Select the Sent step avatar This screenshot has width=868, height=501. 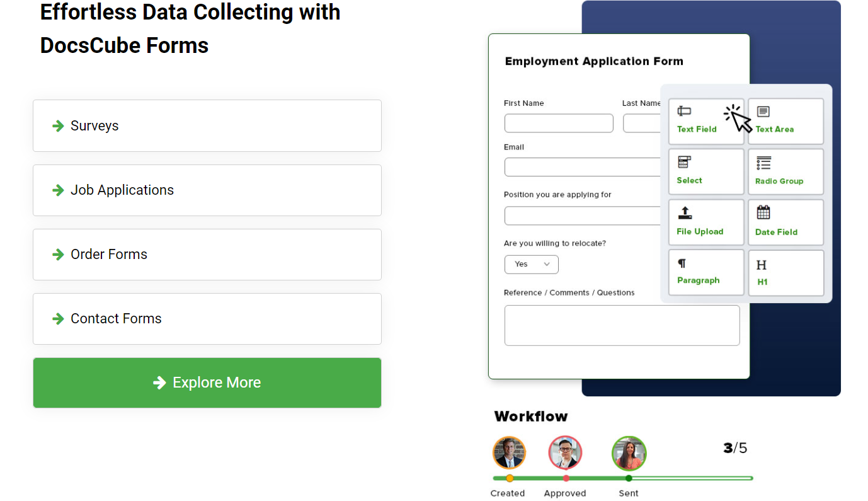coord(629,454)
